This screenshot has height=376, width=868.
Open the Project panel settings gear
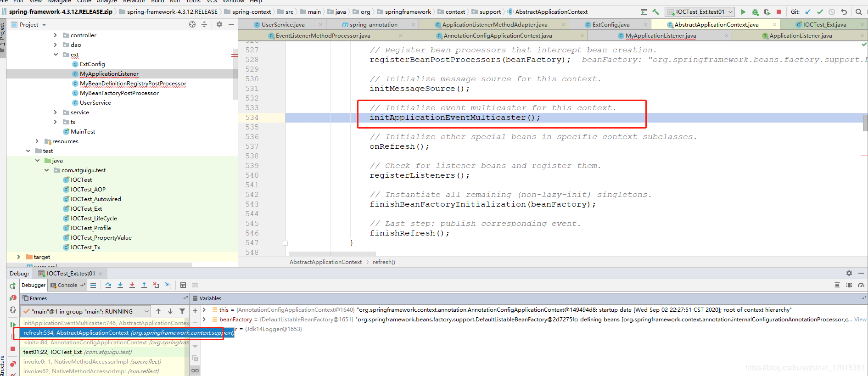(x=219, y=24)
